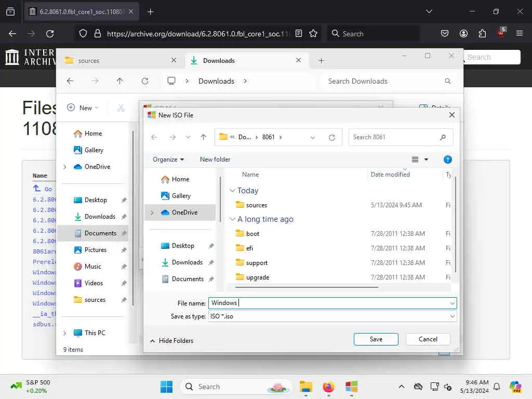Sort by Name column header in dialog
This screenshot has width=532, height=399.
[x=250, y=175]
